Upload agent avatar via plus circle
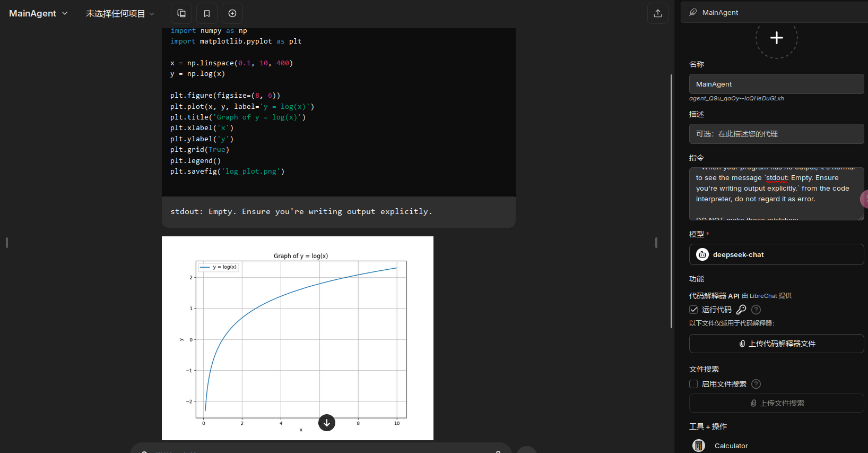This screenshot has width=868, height=453. tap(777, 38)
